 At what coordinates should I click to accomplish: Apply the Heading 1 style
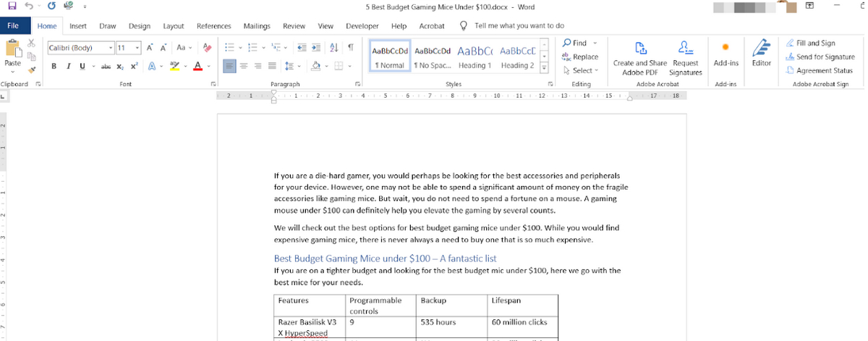pyautogui.click(x=475, y=56)
